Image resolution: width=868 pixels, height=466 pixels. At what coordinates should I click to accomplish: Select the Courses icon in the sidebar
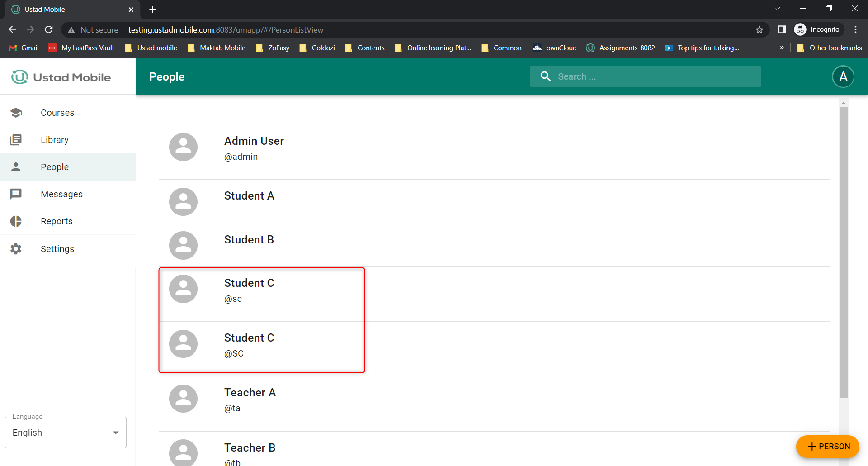pos(16,113)
